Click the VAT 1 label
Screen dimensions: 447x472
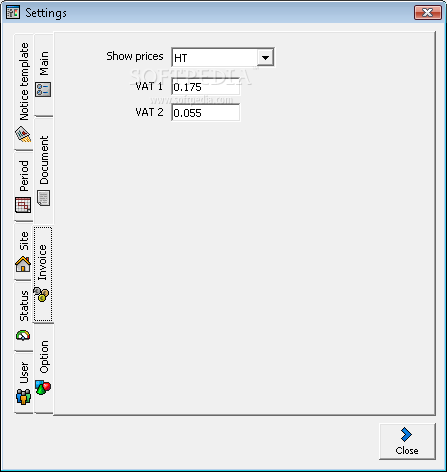coord(149,87)
